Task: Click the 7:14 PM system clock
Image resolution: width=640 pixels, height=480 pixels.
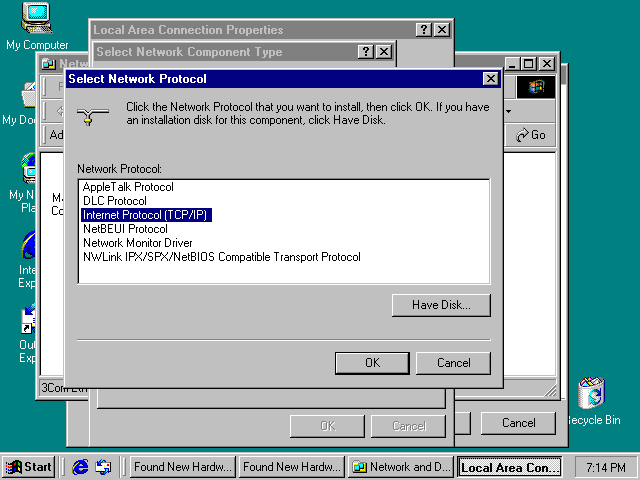Action: click(606, 467)
